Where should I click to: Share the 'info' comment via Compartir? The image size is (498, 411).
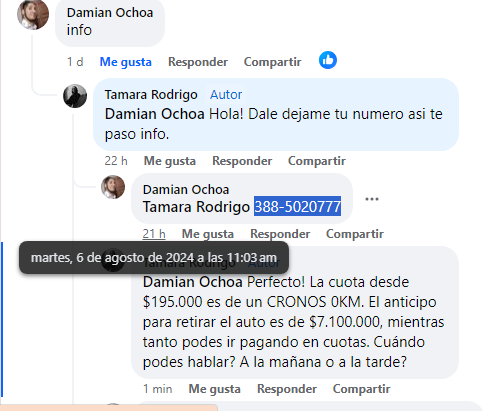(272, 62)
